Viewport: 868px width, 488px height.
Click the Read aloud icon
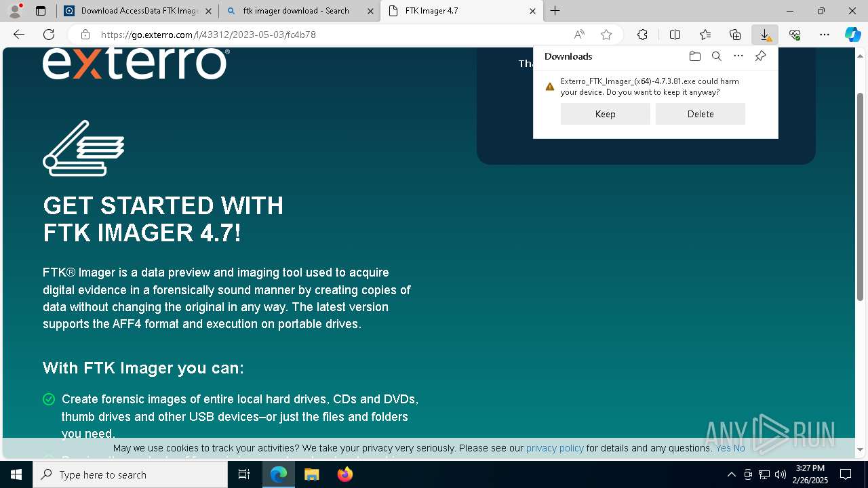click(579, 35)
